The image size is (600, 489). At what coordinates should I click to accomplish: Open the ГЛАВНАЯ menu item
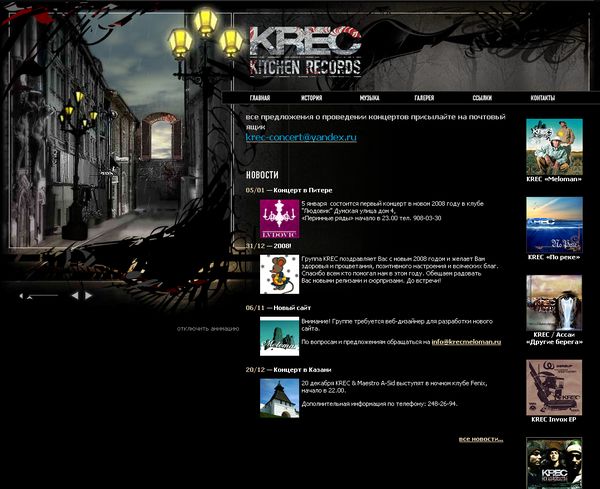260,98
